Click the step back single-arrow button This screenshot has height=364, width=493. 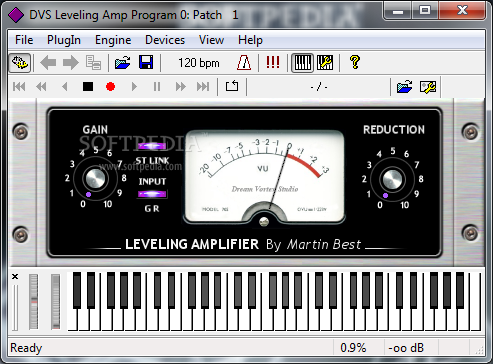pyautogui.click(x=65, y=87)
